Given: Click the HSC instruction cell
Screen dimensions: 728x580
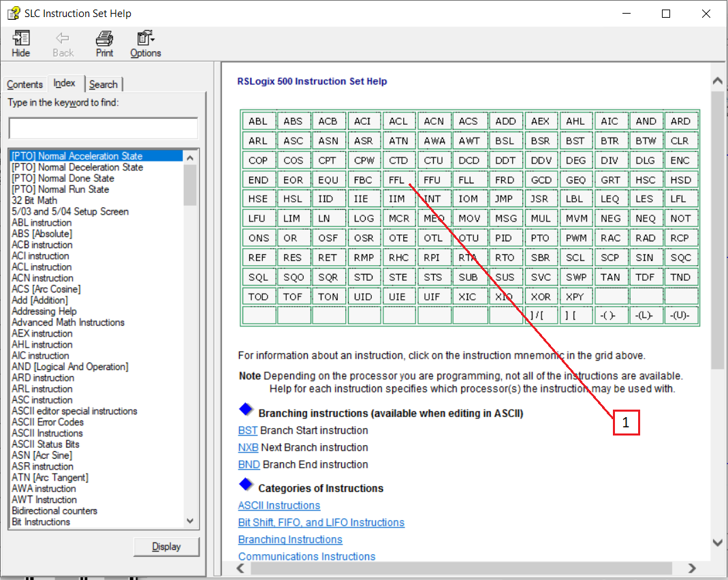Looking at the screenshot, I should point(646,180).
